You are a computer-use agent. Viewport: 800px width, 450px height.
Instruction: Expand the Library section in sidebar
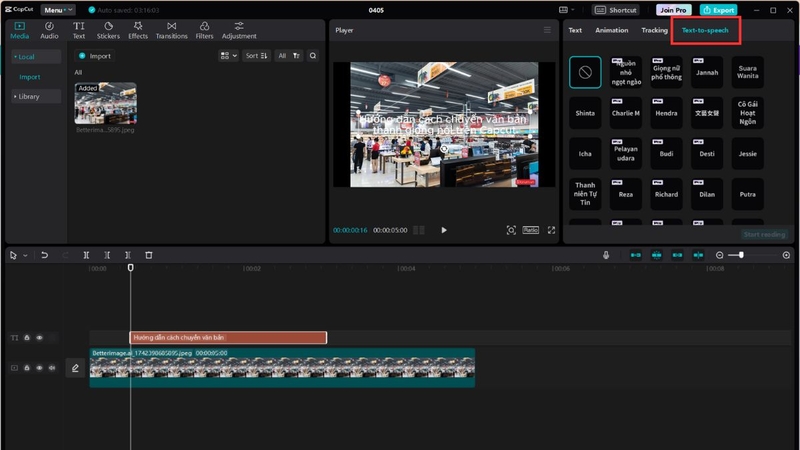pos(36,96)
